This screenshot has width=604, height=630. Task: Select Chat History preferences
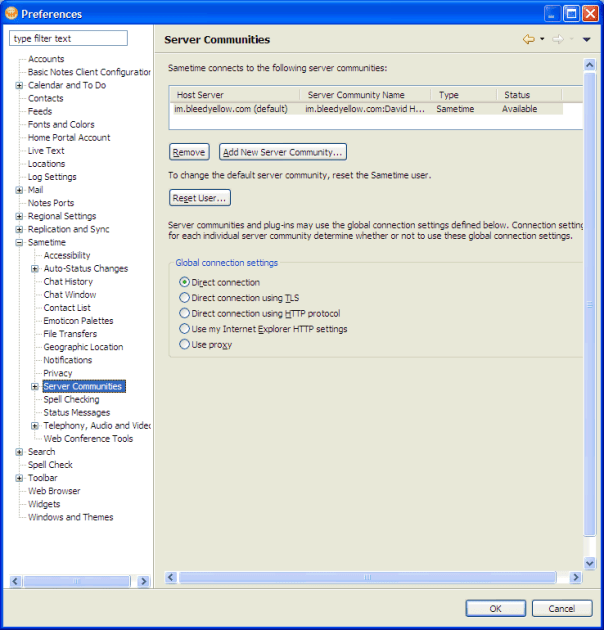(x=68, y=282)
